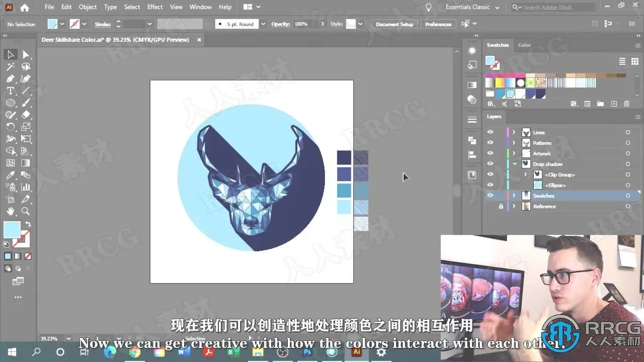Viewport: 644px width, 362px height.
Task: Select the Mesh tool
Action: [x=10, y=163]
